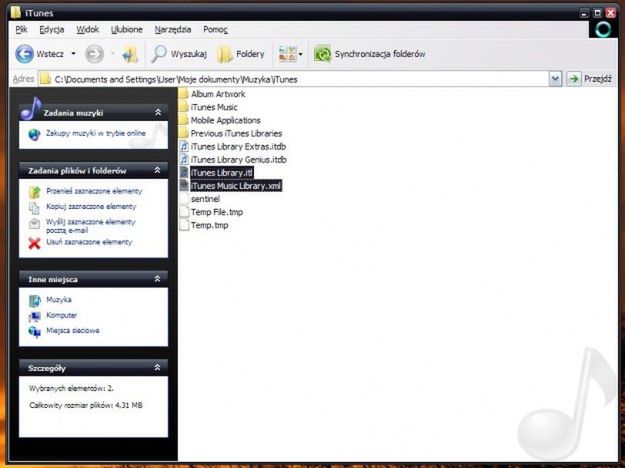Click Kopiuj zaznaczone elementy link
This screenshot has width=625, height=468.
(91, 206)
